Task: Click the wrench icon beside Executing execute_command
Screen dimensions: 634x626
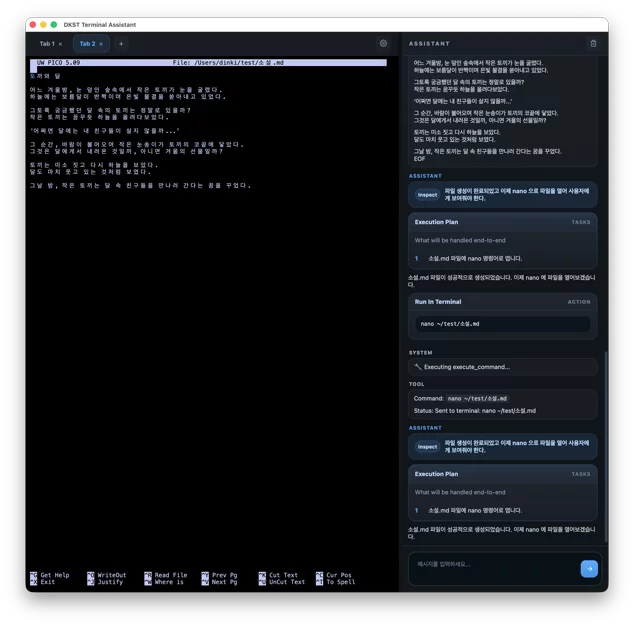Action: [x=418, y=367]
